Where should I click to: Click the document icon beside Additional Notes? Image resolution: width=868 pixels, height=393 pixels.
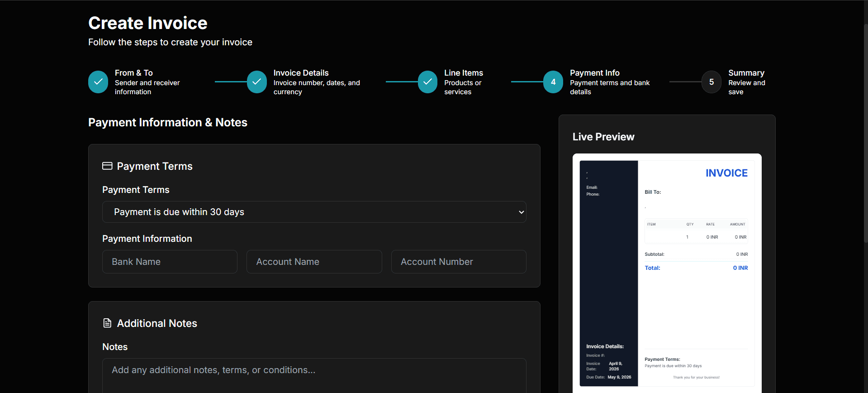107,323
